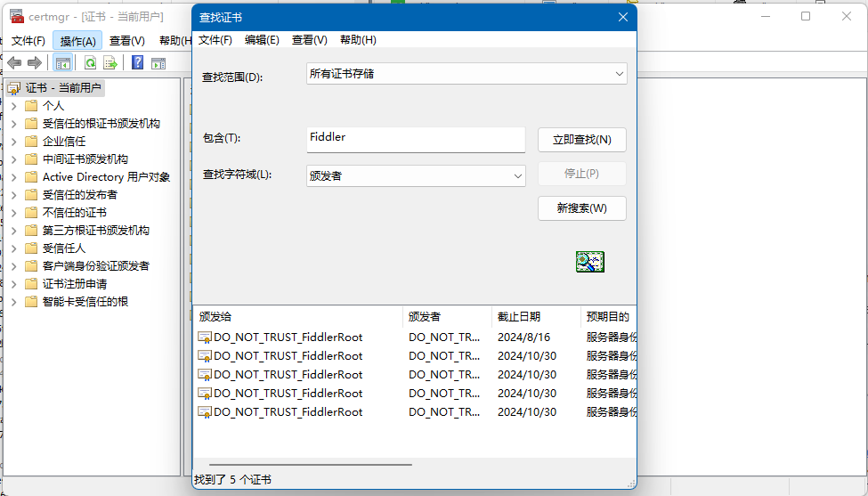Expand the 第三方根证书颁发机构 node

pyautogui.click(x=14, y=231)
